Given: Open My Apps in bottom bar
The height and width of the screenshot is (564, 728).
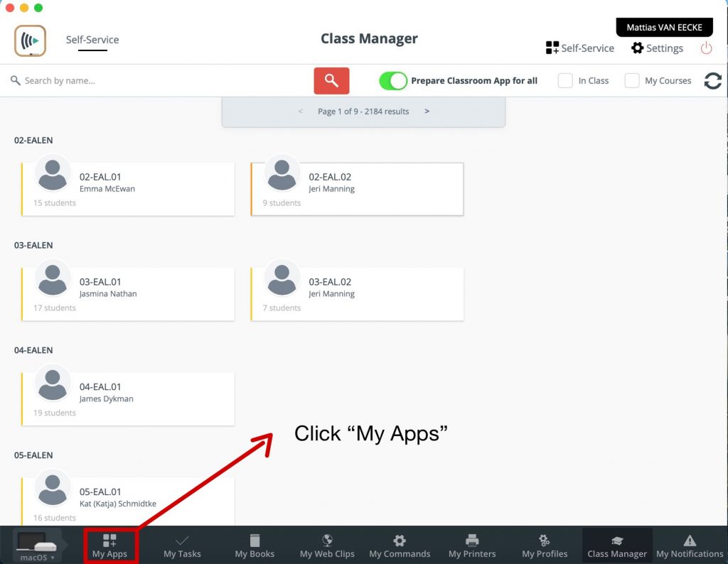Looking at the screenshot, I should point(109,546).
